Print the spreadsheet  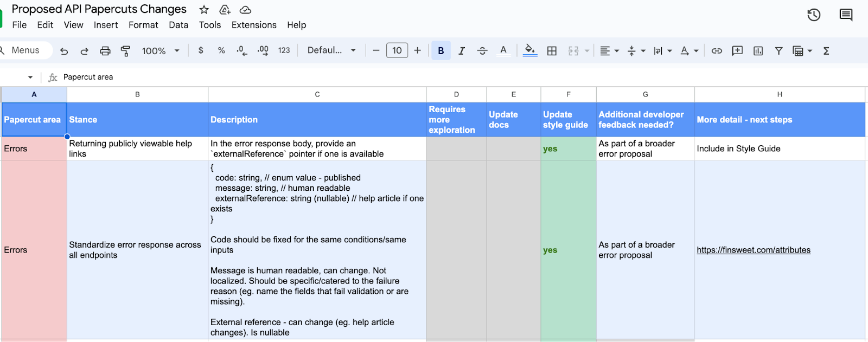pos(105,51)
